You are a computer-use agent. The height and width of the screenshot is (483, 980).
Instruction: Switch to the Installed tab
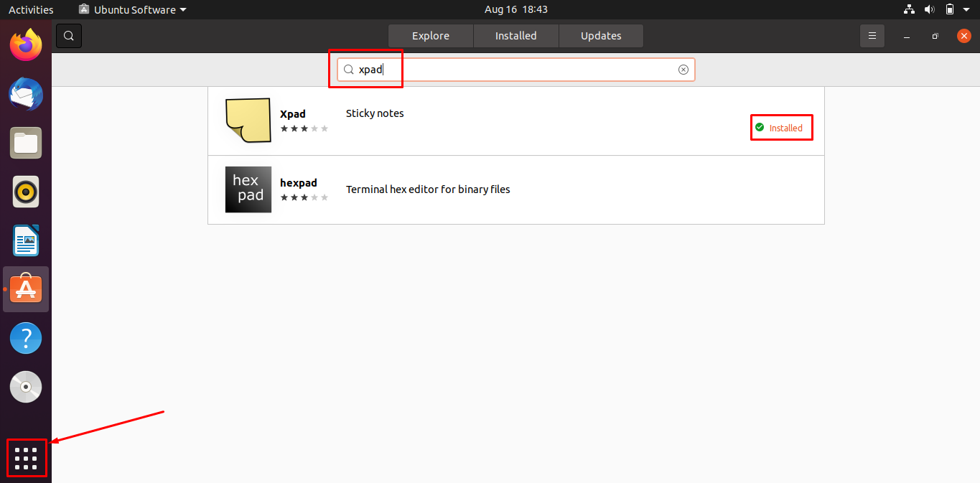[515, 36]
